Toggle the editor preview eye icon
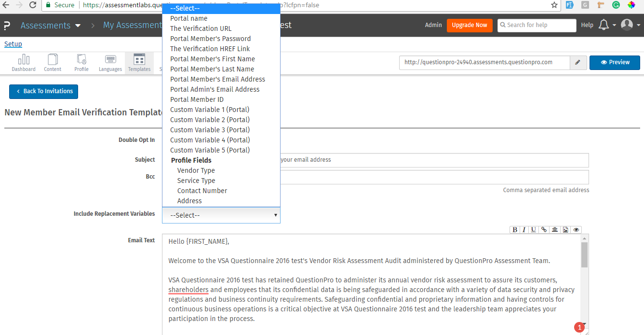The image size is (644, 335). pyautogui.click(x=576, y=230)
